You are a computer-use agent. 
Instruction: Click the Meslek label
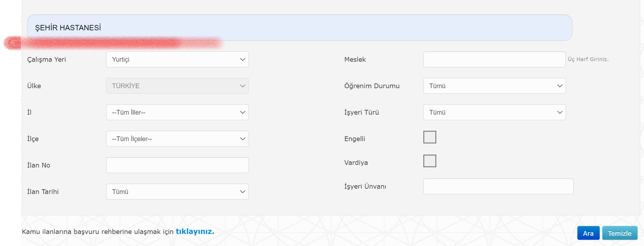355,60
